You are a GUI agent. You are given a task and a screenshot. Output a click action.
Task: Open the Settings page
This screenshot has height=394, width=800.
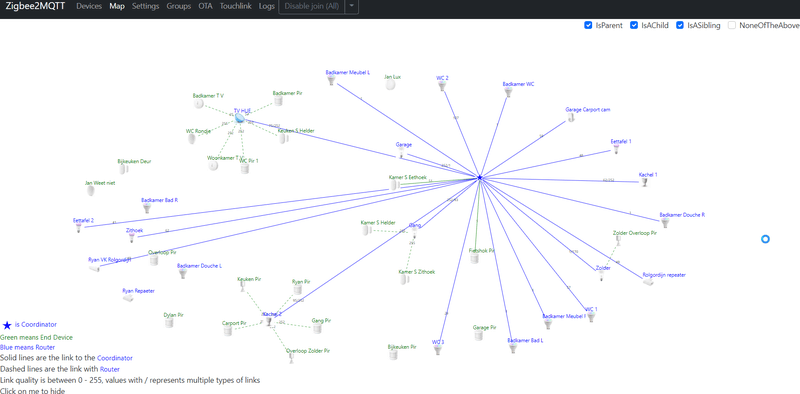point(145,7)
